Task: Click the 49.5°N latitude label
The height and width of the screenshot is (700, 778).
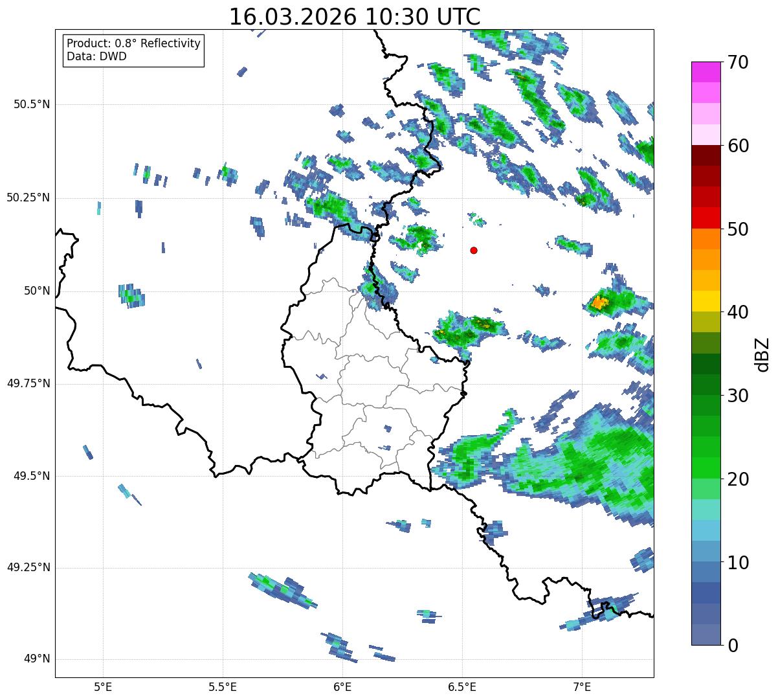Action: tap(32, 476)
